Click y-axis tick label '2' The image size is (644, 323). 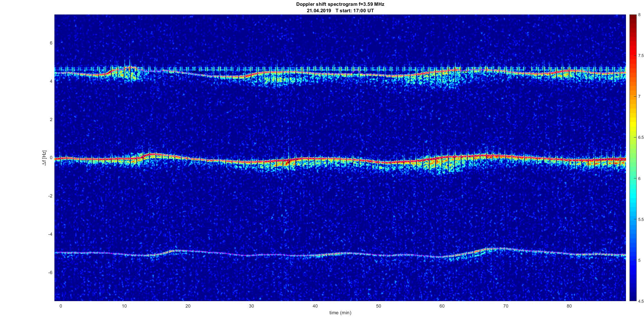tap(51, 119)
